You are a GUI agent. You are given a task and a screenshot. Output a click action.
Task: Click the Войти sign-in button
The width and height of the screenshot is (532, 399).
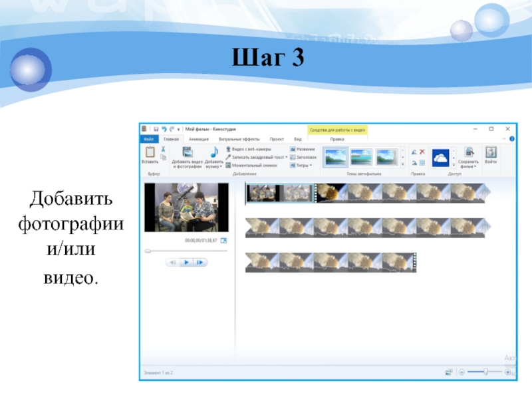(491, 155)
